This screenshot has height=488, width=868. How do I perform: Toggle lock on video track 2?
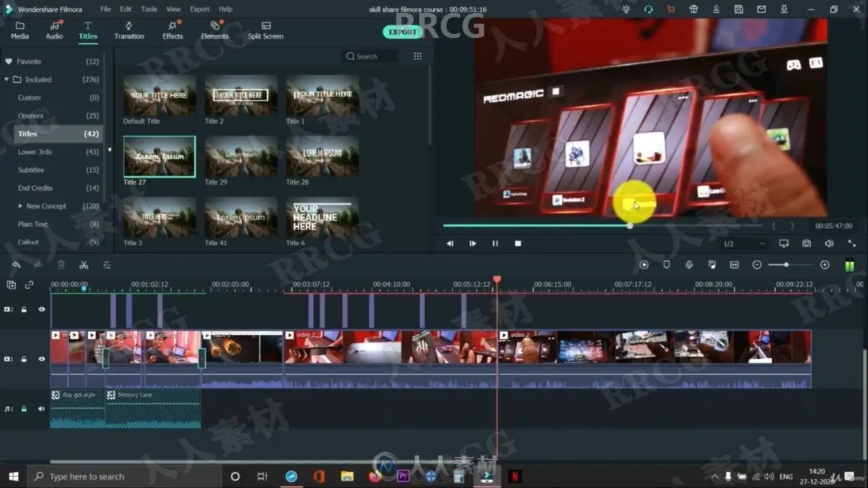click(24, 310)
